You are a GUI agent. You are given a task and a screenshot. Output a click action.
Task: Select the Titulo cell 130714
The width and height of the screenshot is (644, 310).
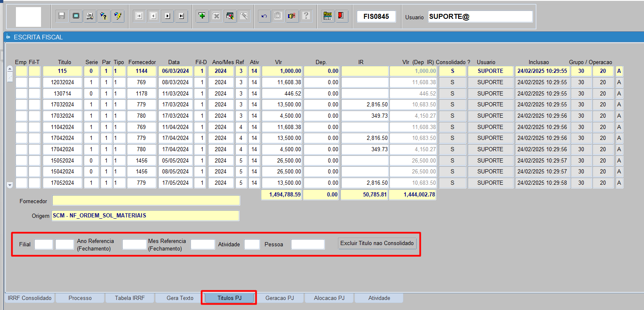click(62, 93)
